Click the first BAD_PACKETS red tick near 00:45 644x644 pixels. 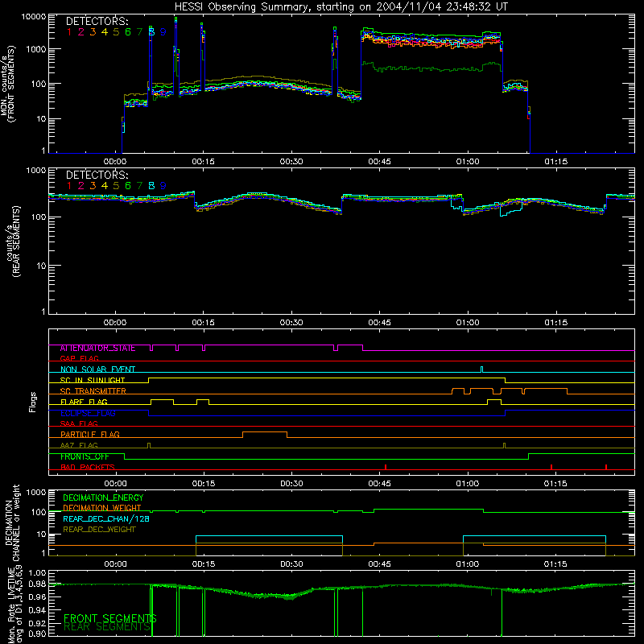[x=386, y=467]
